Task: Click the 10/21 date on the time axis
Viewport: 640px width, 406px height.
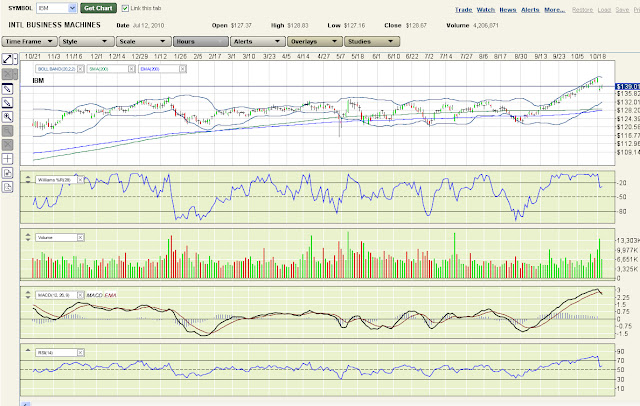Action: tap(33, 56)
